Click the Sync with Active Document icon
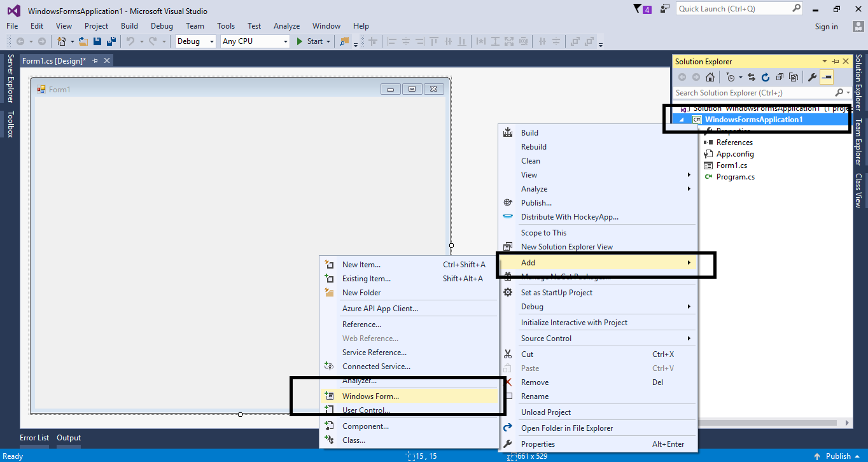The image size is (868, 462). click(x=752, y=77)
